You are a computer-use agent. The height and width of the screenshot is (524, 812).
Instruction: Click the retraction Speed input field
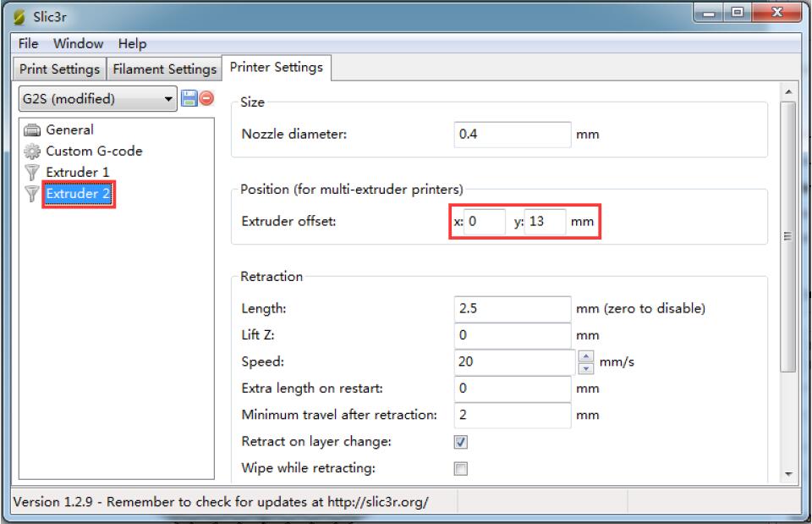point(514,361)
